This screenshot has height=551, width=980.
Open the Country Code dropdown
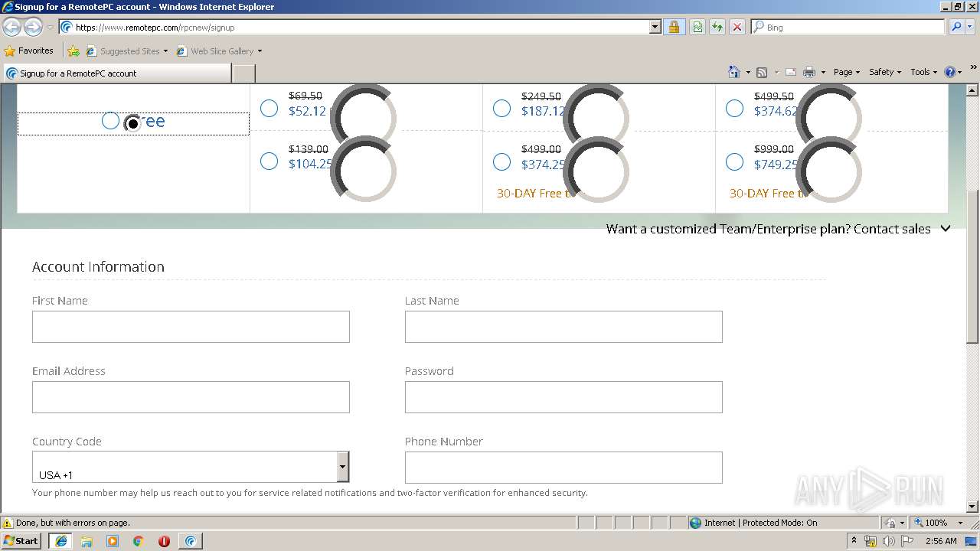[191, 467]
